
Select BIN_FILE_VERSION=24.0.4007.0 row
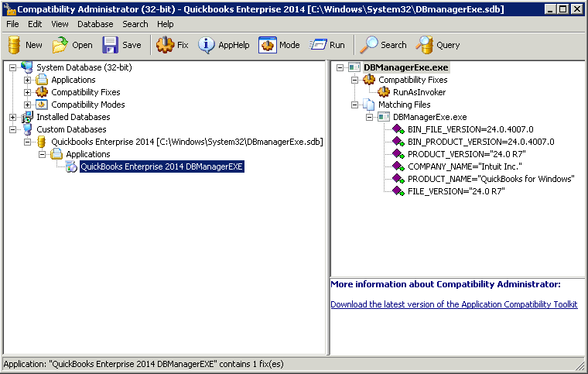click(470, 129)
